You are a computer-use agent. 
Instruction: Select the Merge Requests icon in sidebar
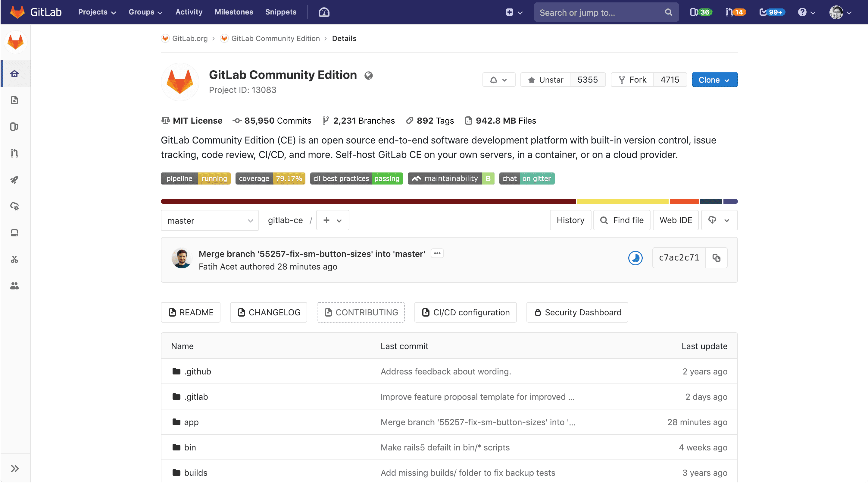coord(15,153)
